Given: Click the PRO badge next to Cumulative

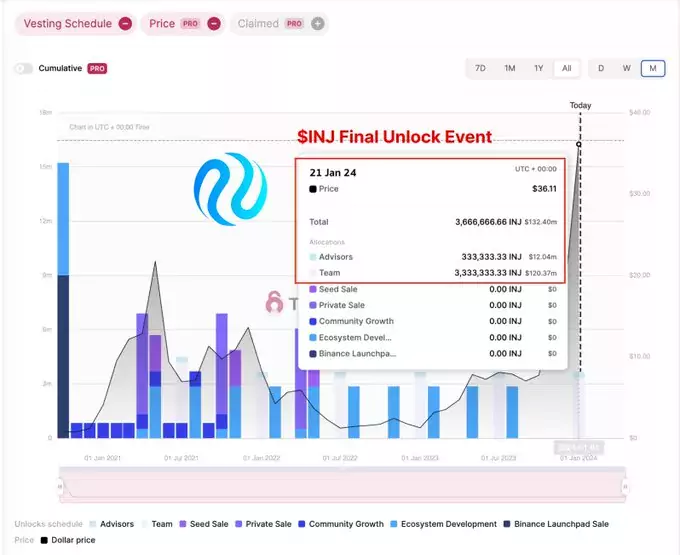Looking at the screenshot, I should [97, 69].
